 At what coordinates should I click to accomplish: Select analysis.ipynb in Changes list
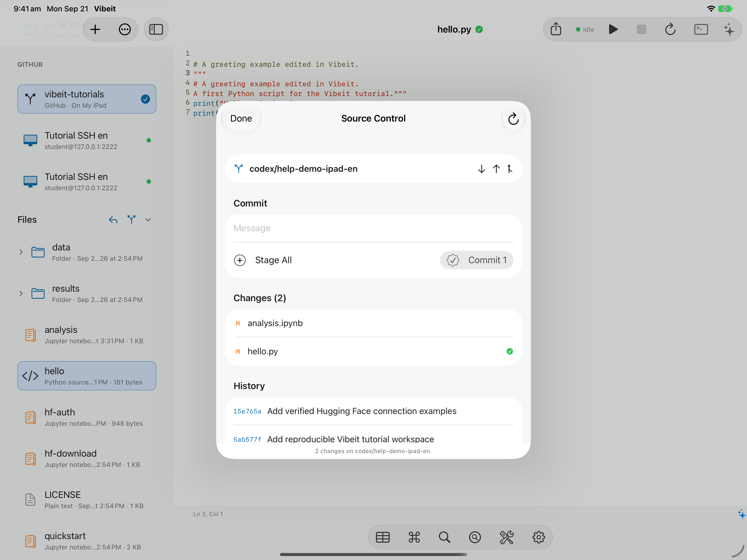point(373,323)
